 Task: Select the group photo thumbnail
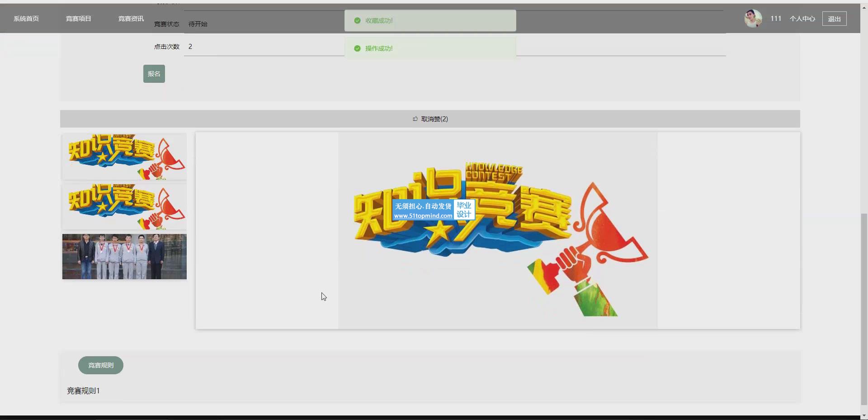[124, 257]
